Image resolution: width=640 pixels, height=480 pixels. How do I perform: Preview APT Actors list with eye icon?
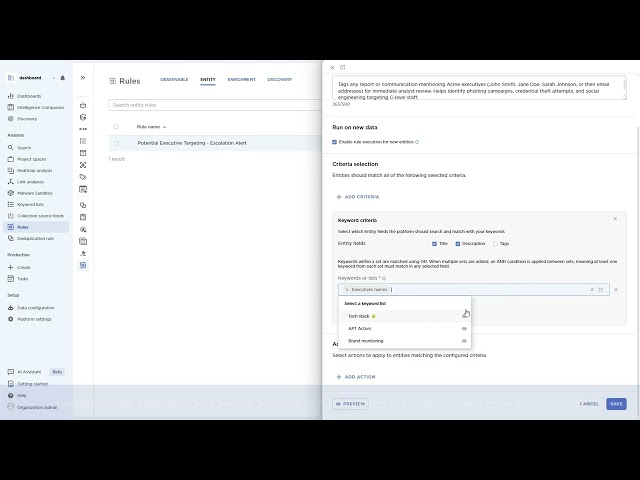coord(464,329)
